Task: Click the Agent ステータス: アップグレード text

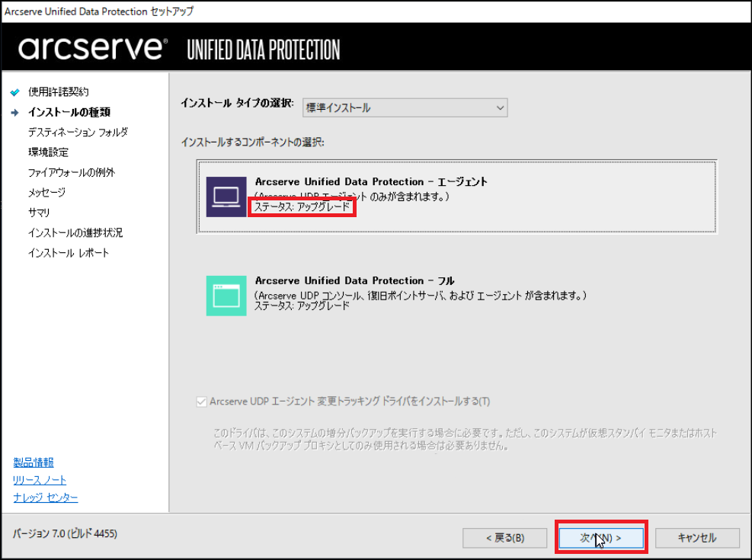Action: click(302, 207)
